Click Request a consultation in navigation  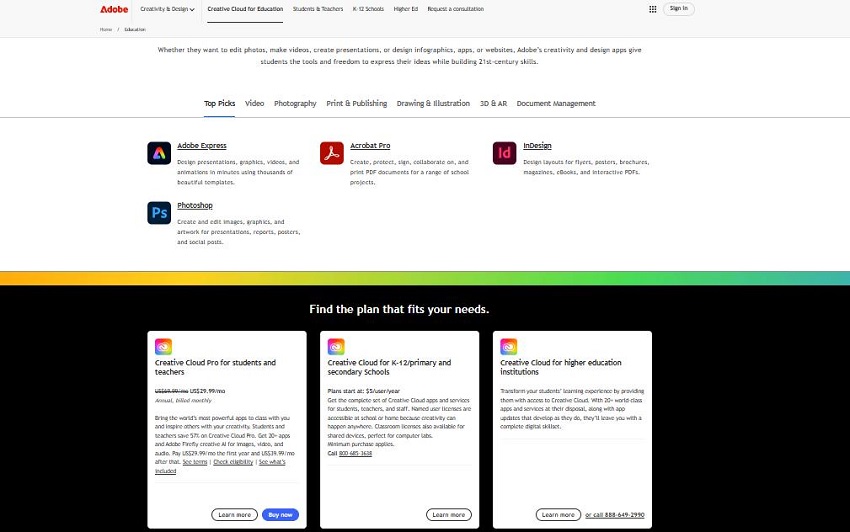tap(455, 9)
